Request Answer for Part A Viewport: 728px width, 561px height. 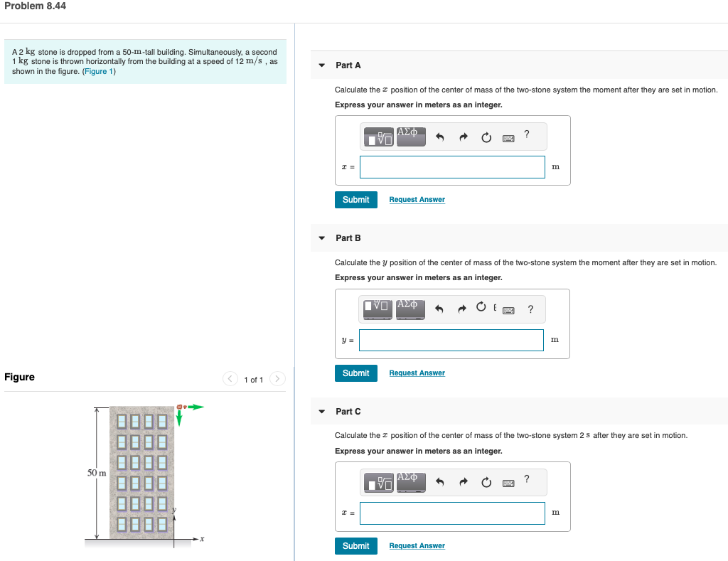417,200
